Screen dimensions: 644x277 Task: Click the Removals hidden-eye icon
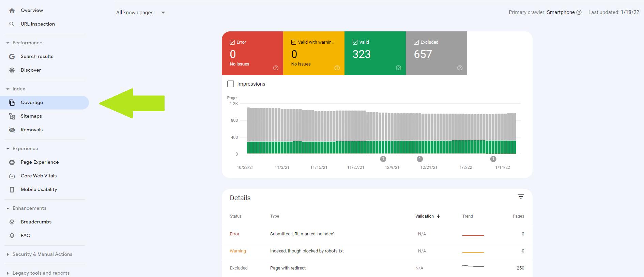point(12,130)
